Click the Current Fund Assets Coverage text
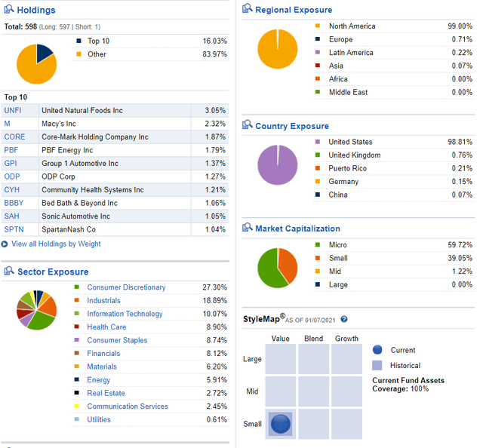 click(x=408, y=385)
